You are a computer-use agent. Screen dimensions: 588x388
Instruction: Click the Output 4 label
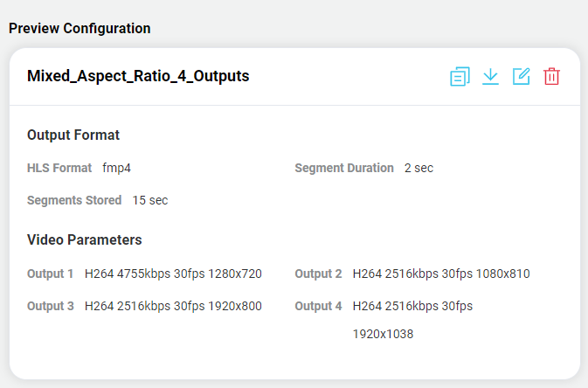point(318,306)
